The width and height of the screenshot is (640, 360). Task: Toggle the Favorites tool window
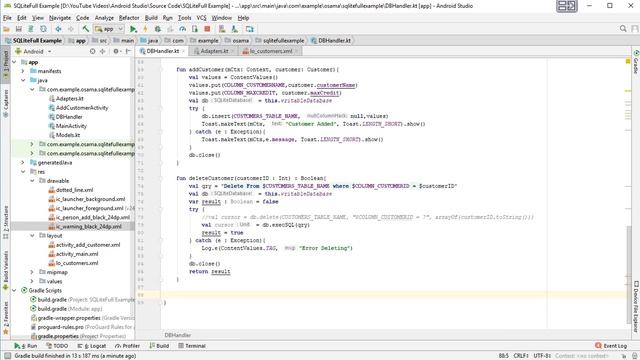click(x=6, y=318)
